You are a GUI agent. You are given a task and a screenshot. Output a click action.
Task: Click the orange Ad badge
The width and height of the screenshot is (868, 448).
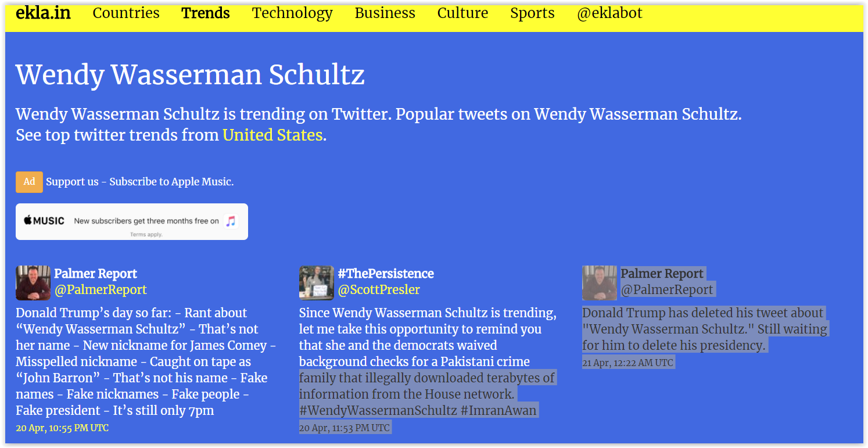[x=29, y=182]
